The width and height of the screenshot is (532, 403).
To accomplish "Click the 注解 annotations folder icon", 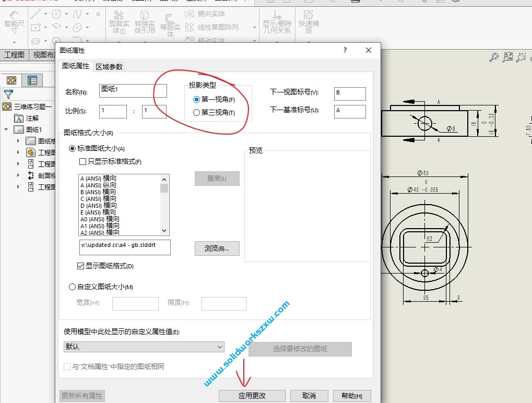I will click(19, 118).
